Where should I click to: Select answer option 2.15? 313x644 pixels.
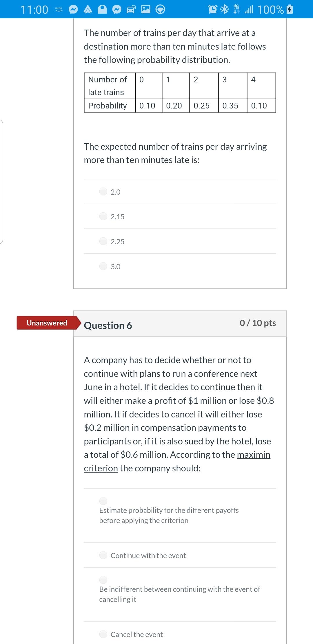tap(103, 216)
